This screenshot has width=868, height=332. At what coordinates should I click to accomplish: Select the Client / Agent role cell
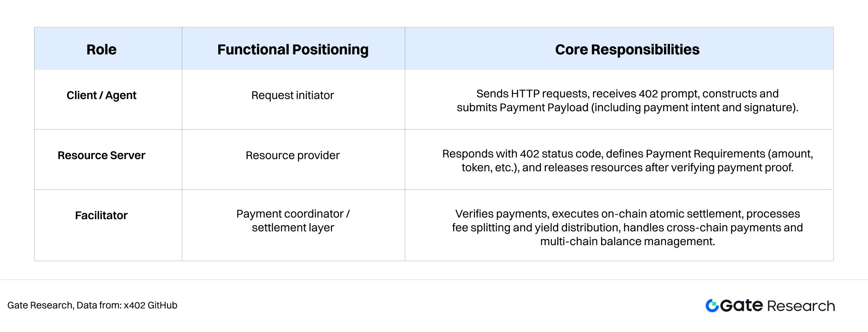(x=101, y=95)
